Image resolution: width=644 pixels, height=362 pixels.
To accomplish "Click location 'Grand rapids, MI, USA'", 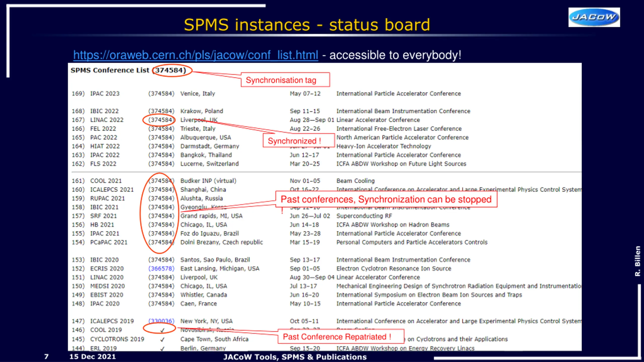I will point(211,216).
